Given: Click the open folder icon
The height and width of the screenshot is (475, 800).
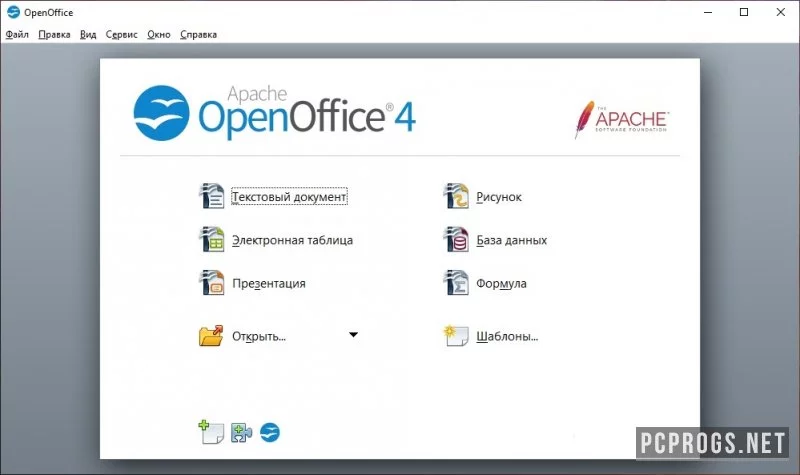Looking at the screenshot, I should pos(211,336).
